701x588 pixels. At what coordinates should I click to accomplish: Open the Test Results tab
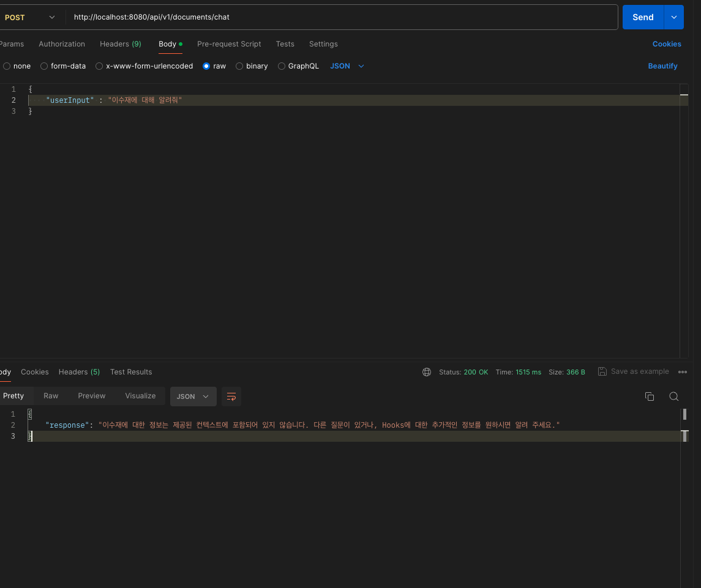pyautogui.click(x=131, y=372)
